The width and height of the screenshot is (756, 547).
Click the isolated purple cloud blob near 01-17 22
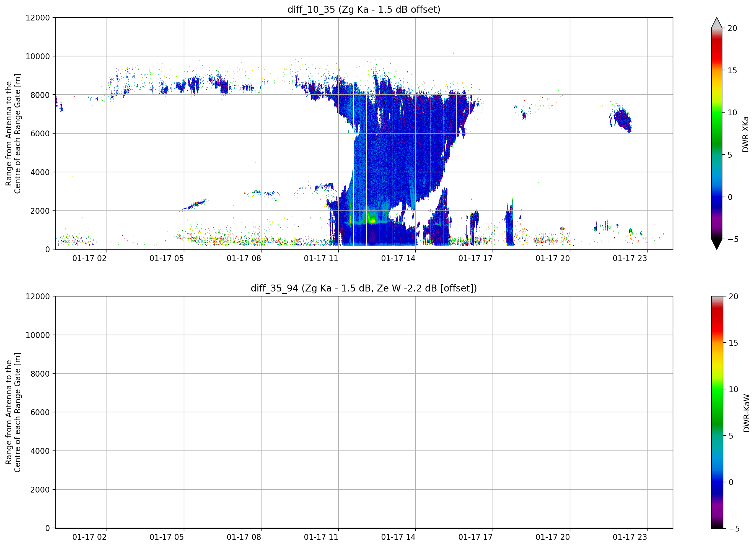coord(622,120)
